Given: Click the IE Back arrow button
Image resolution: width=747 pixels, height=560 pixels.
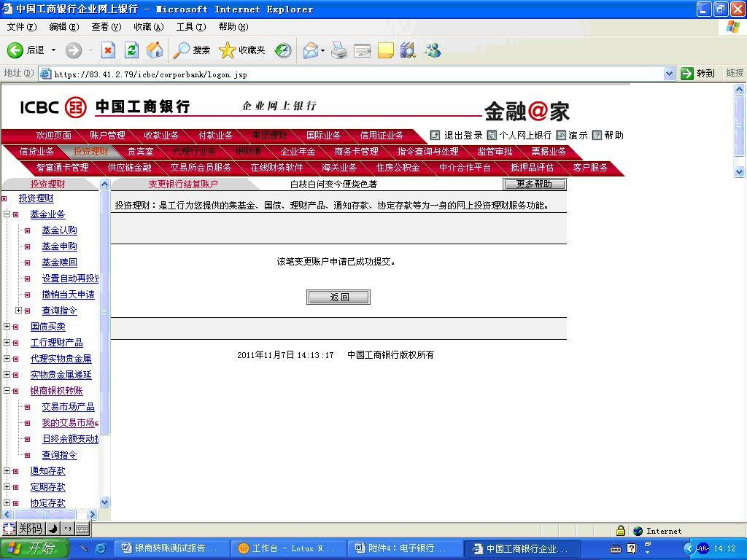Looking at the screenshot, I should pyautogui.click(x=15, y=50).
